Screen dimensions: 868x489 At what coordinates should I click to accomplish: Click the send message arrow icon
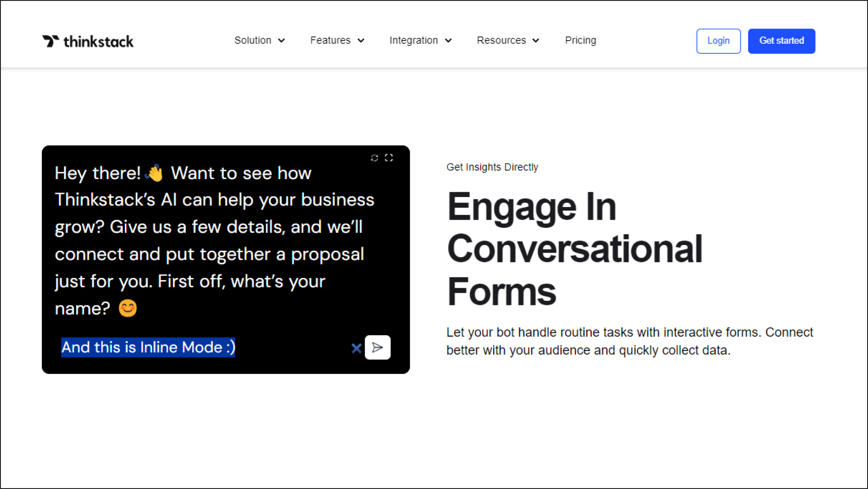378,347
